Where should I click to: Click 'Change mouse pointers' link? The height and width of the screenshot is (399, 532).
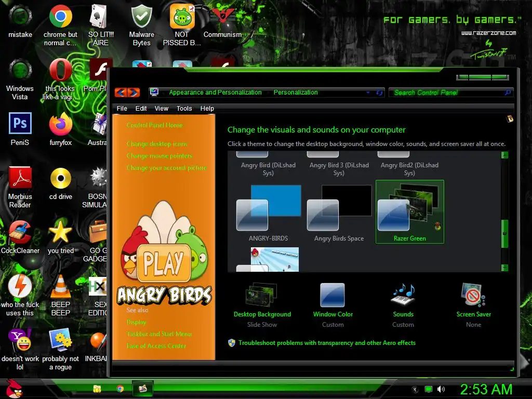click(x=159, y=156)
